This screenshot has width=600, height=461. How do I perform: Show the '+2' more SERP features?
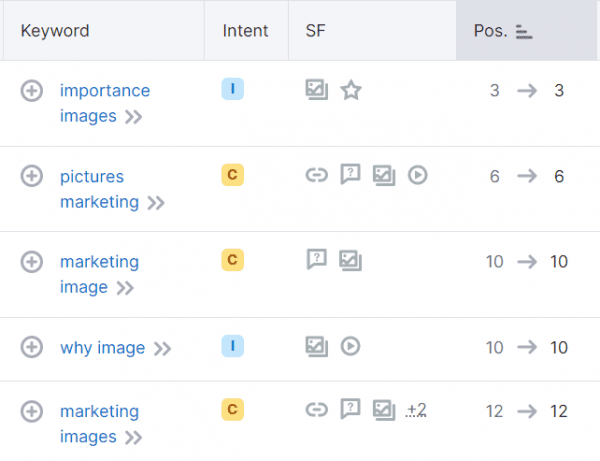point(416,410)
